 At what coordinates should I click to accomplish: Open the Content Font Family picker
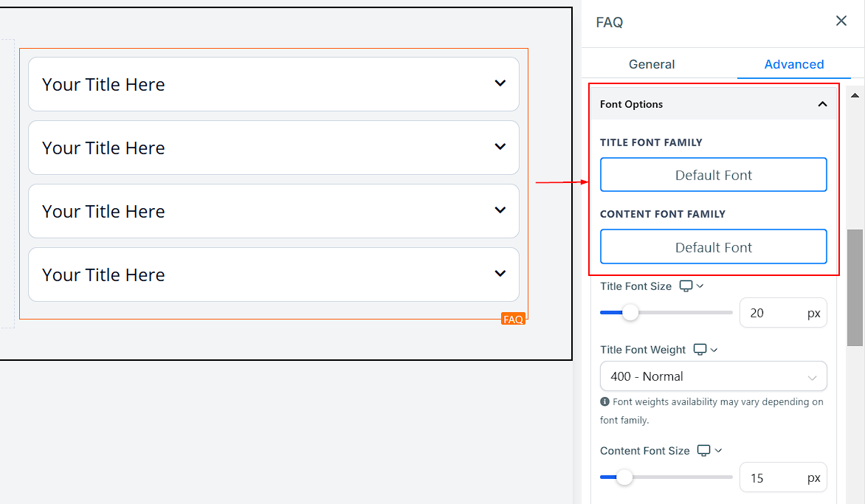tap(713, 247)
